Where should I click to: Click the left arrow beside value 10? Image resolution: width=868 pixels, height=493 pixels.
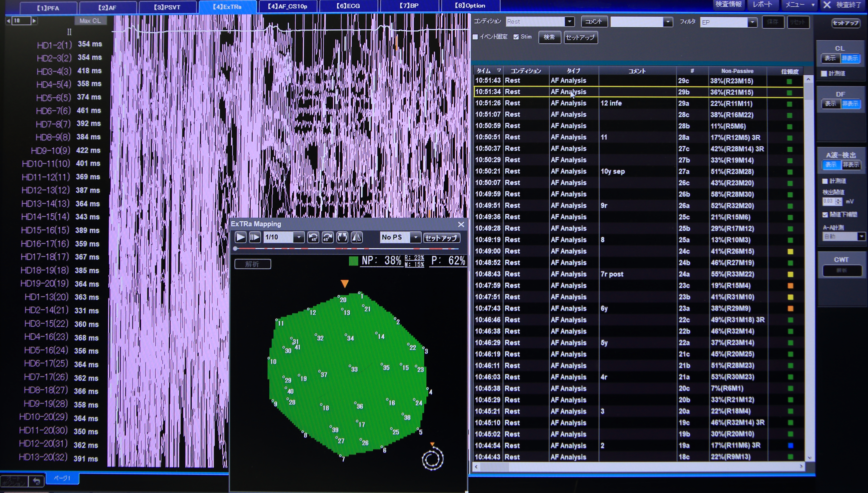(8, 21)
